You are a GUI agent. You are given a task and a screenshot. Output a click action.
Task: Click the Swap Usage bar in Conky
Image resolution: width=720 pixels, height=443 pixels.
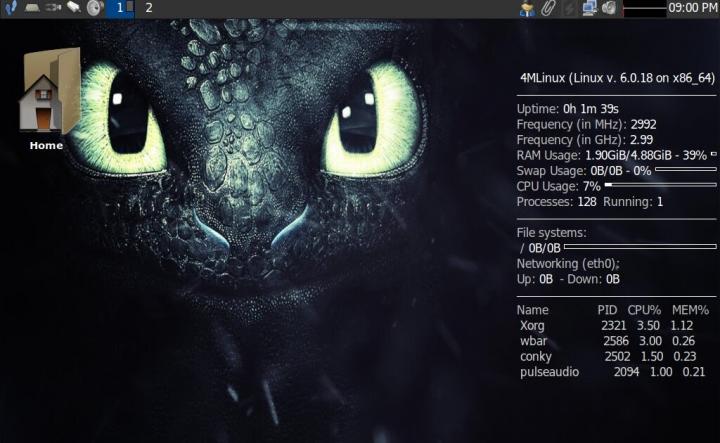[686, 170]
